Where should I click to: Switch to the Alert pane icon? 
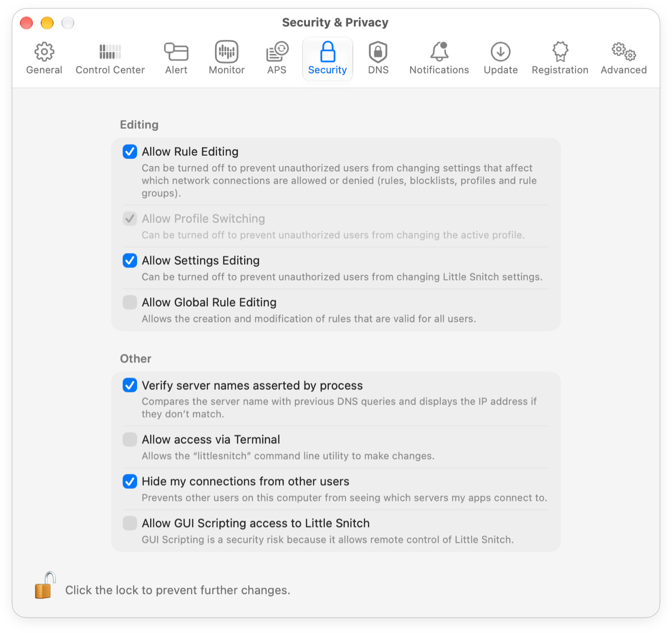coord(176,52)
